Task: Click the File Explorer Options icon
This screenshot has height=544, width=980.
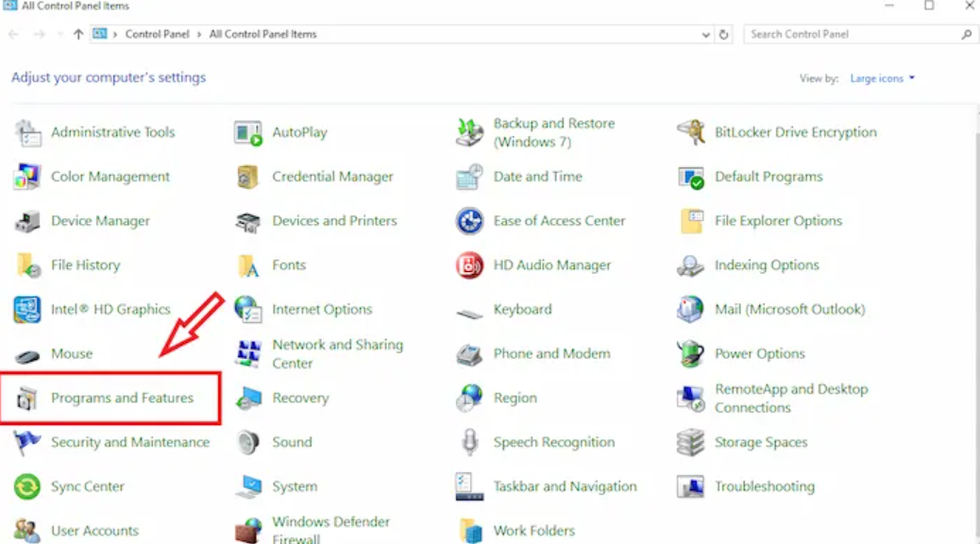Action: 690,221
